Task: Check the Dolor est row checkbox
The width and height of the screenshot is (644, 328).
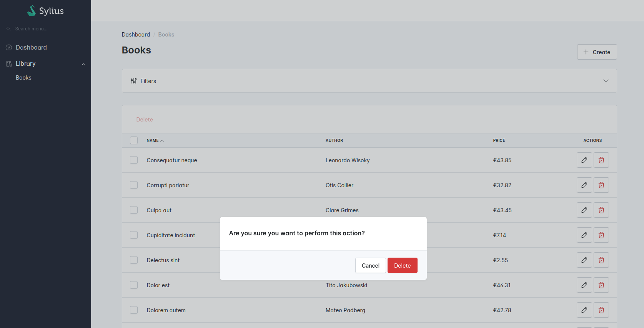Action: (x=134, y=285)
